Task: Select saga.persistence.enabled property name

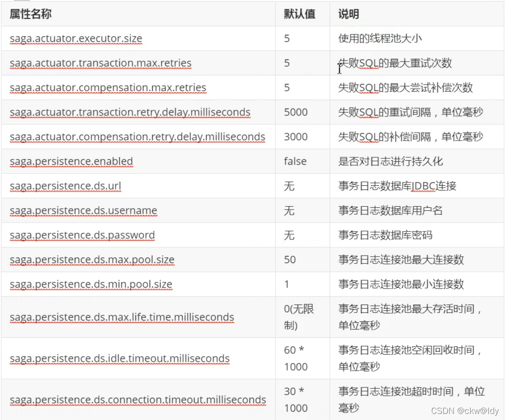Action: click(x=71, y=162)
